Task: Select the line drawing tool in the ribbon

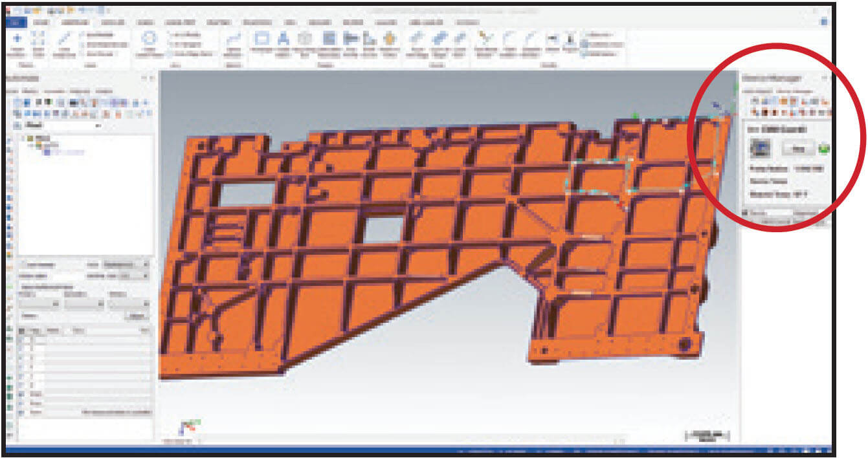Action: (63, 39)
